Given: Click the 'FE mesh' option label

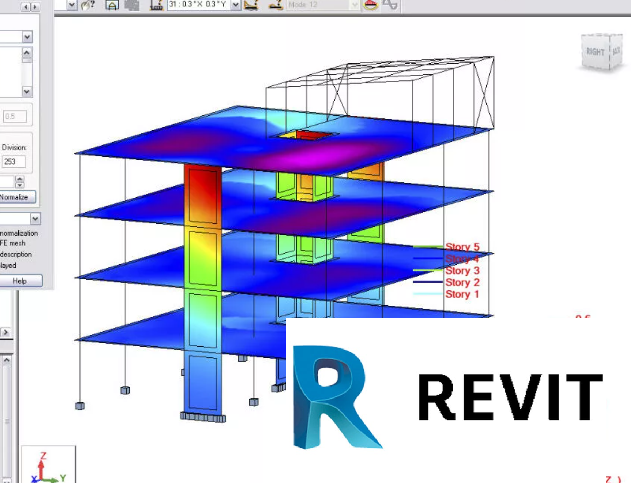Looking at the screenshot, I should tap(13, 243).
